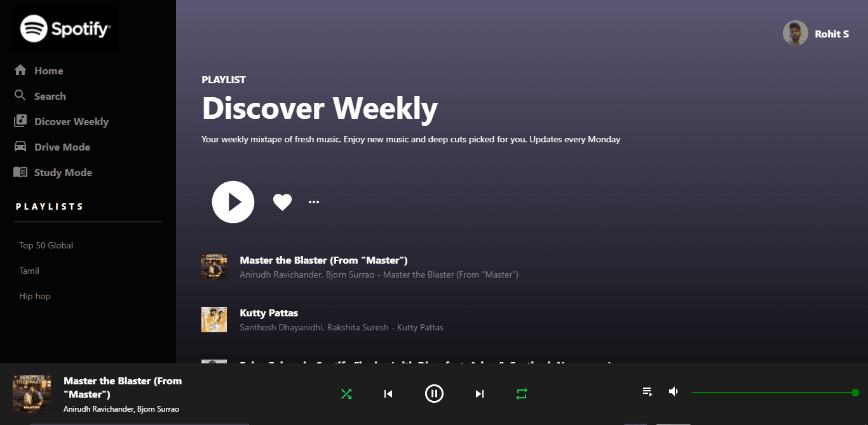This screenshot has height=425, width=868.
Task: Skip to the previous track
Action: (388, 394)
